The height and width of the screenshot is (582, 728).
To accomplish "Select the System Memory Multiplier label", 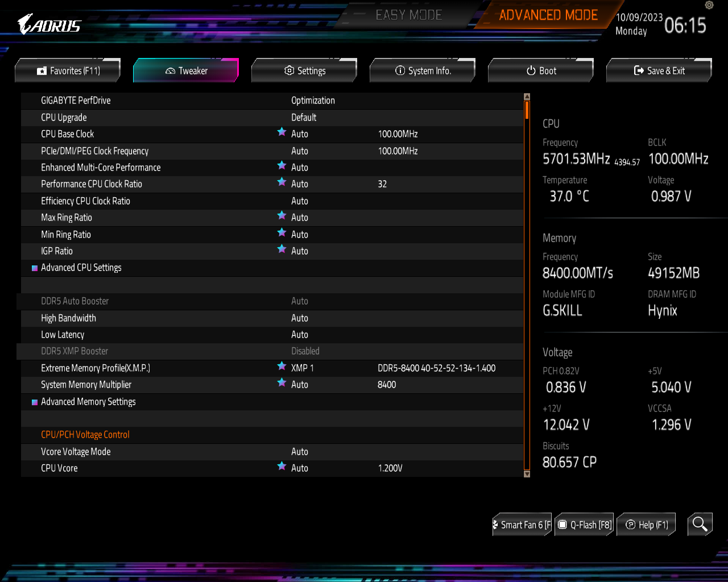I will 86,385.
